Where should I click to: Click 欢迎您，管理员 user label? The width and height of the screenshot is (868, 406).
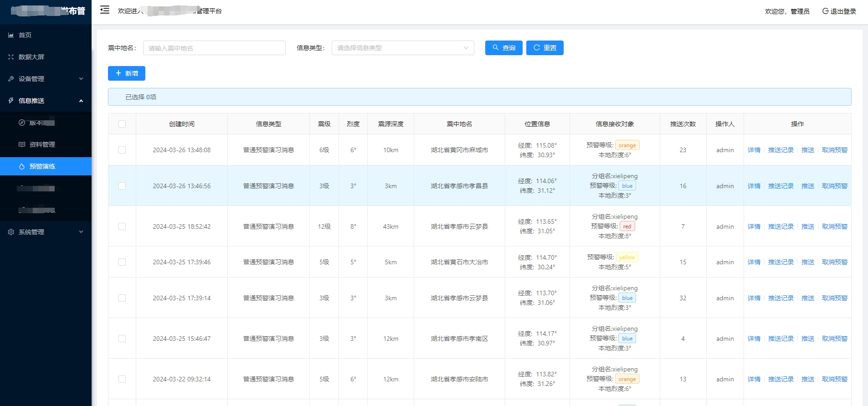point(787,11)
